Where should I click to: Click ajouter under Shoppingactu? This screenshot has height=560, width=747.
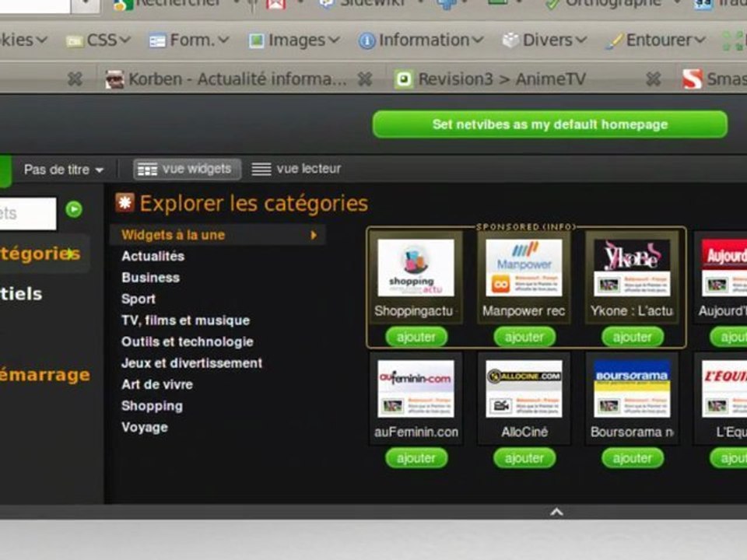416,337
